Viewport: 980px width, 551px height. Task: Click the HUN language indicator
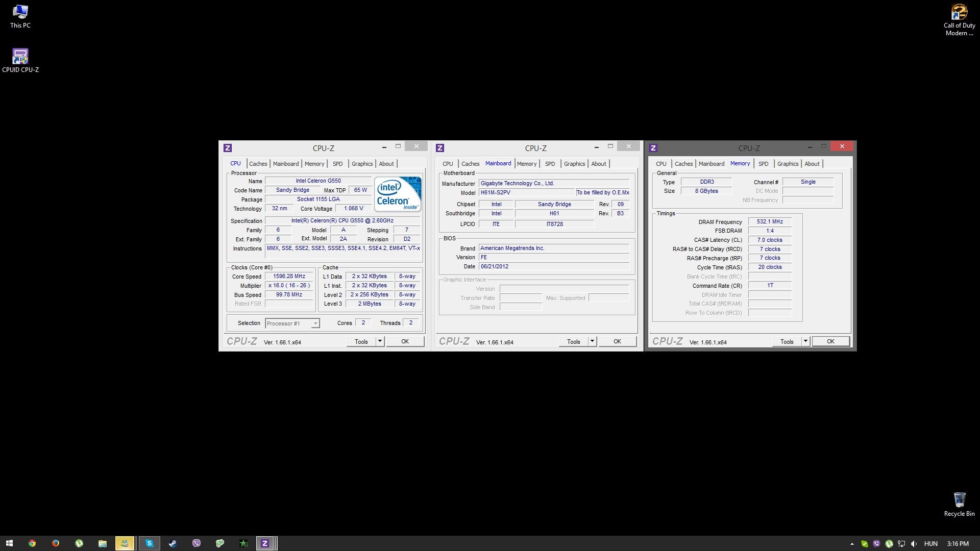pyautogui.click(x=930, y=544)
